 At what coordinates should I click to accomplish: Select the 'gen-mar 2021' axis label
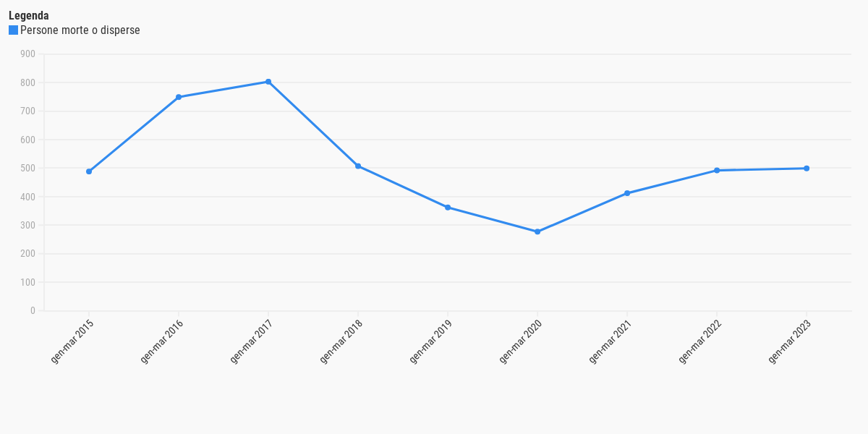point(611,341)
